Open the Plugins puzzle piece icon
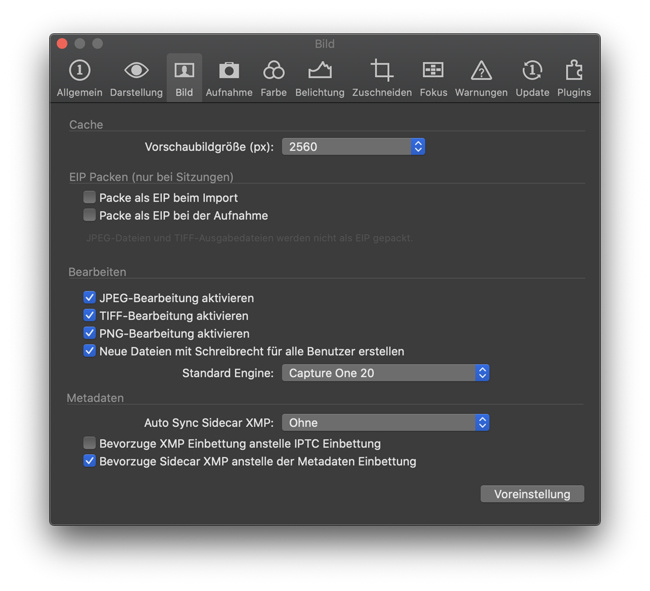Viewport: 650px width, 591px height. [x=574, y=71]
